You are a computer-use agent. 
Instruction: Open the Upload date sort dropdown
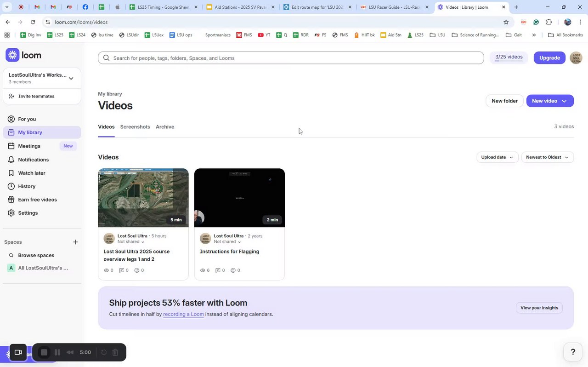tap(498, 157)
